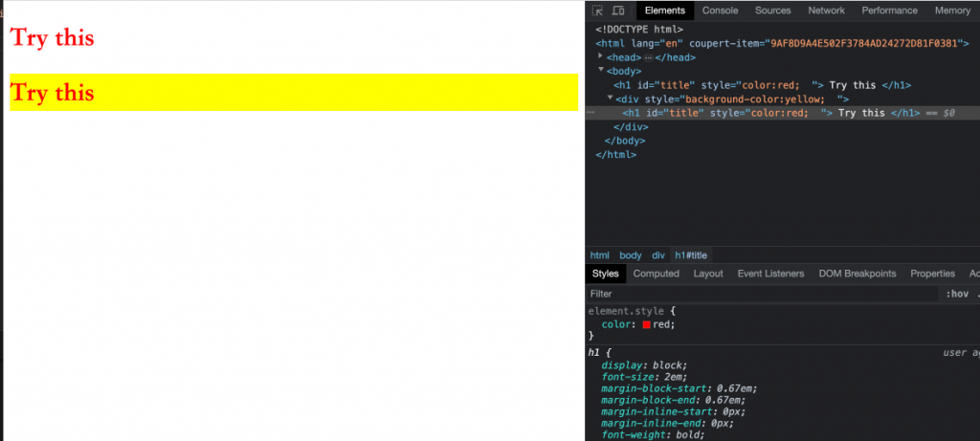Select the first h1 title node under body

762,85
